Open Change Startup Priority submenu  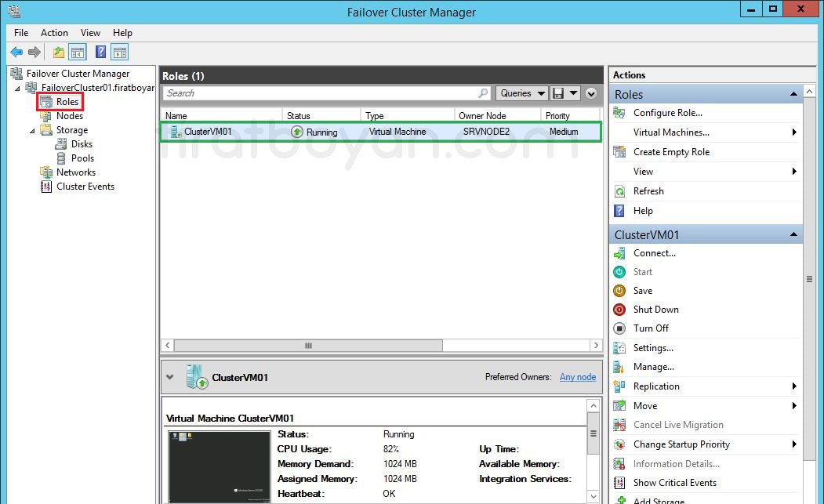click(705, 444)
